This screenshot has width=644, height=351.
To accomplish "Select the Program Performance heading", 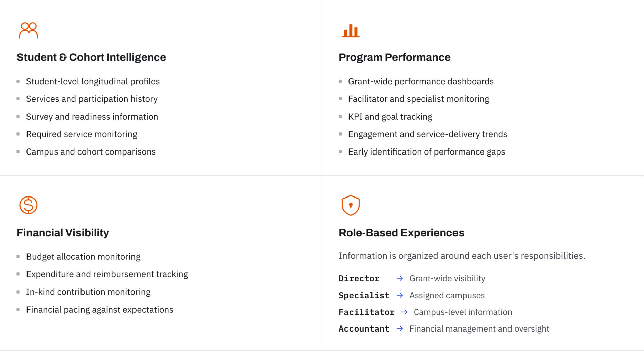I will [x=394, y=57].
